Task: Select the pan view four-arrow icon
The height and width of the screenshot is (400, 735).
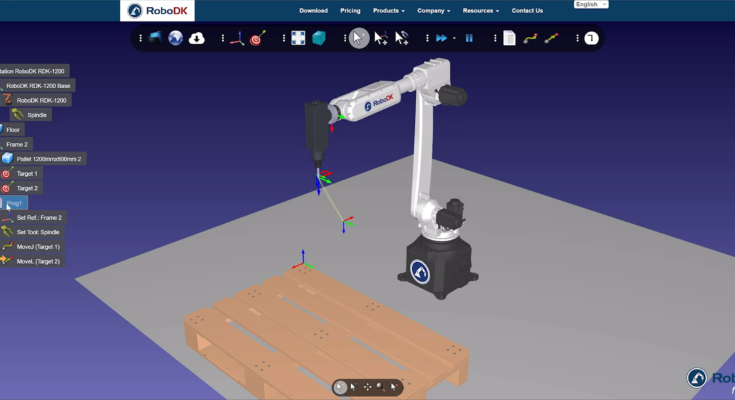Action: (368, 387)
